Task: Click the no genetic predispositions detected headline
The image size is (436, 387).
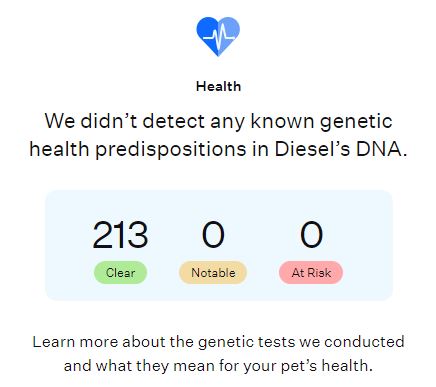Action: click(218, 135)
